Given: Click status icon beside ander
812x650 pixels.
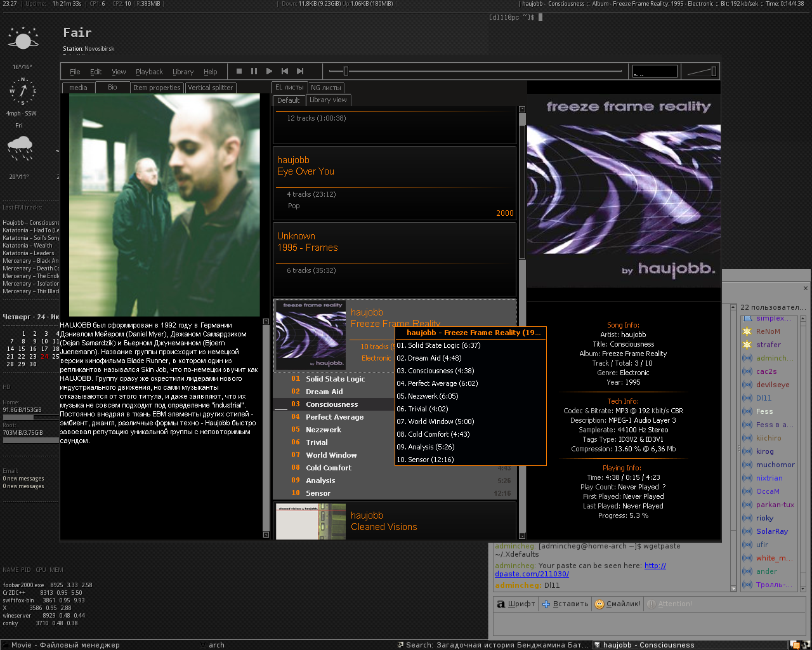Looking at the screenshot, I should [747, 571].
